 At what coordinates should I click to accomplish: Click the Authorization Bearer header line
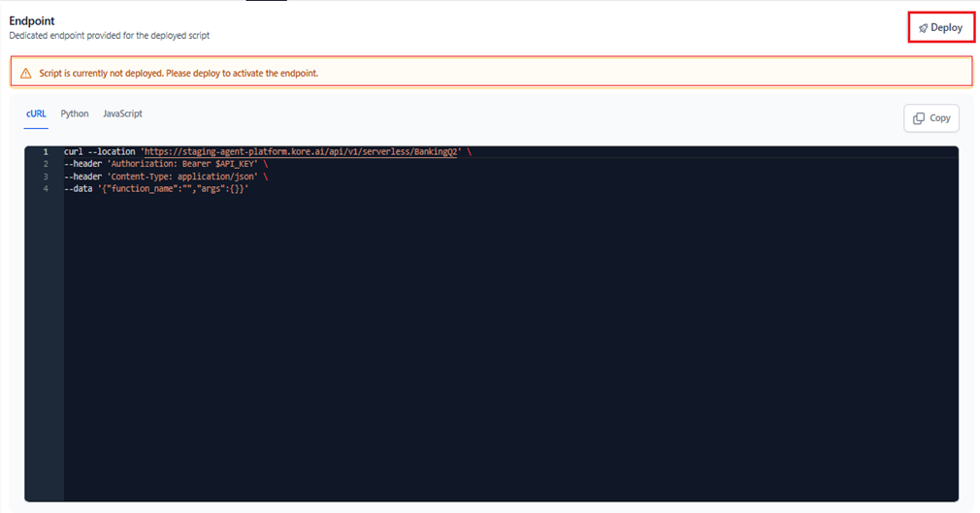[166, 164]
